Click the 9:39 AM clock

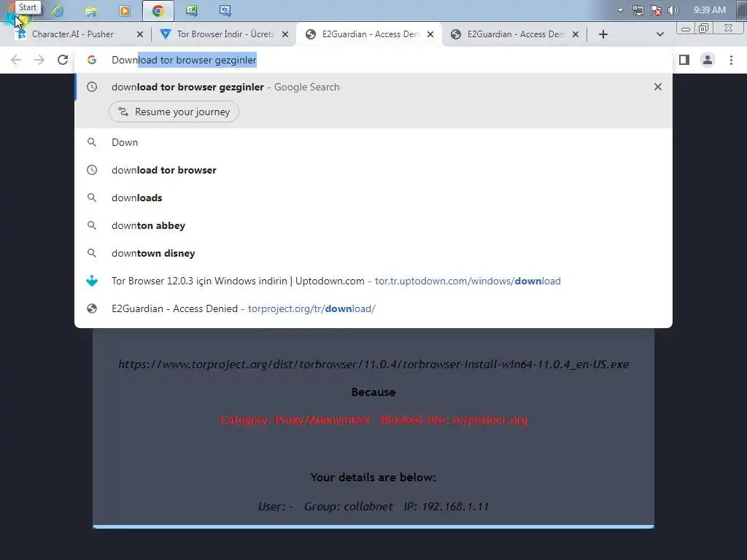[709, 10]
